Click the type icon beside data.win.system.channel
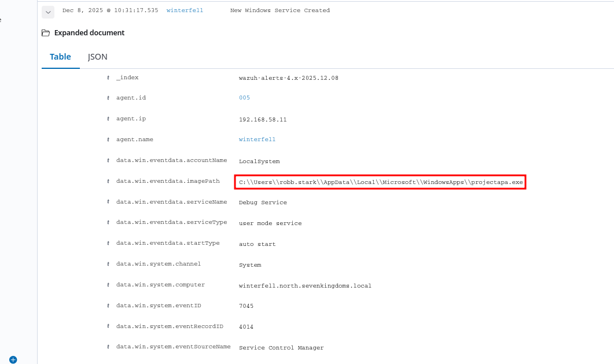 click(108, 264)
